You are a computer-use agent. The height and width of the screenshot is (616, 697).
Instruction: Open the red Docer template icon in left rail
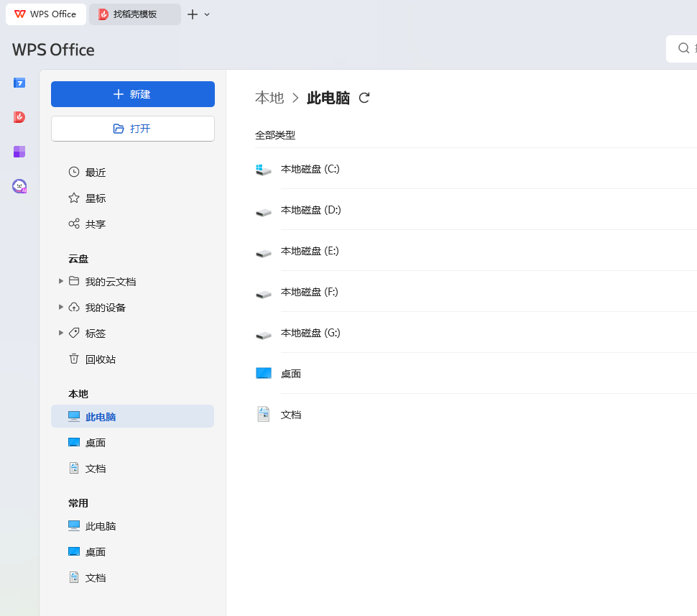(x=19, y=117)
